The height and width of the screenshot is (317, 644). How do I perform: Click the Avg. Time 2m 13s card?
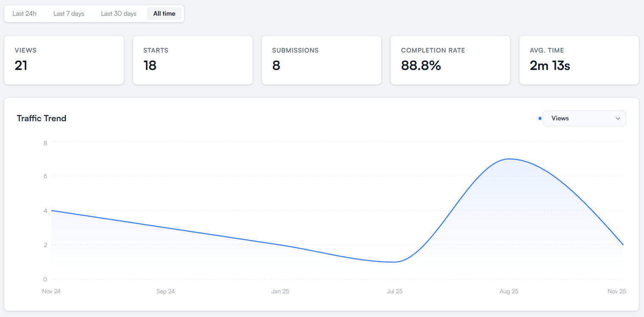point(579,60)
